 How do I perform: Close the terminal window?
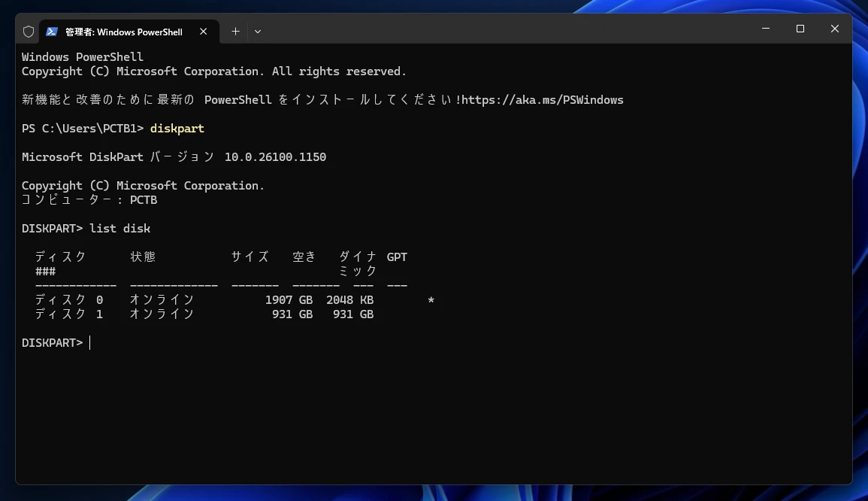(x=835, y=29)
